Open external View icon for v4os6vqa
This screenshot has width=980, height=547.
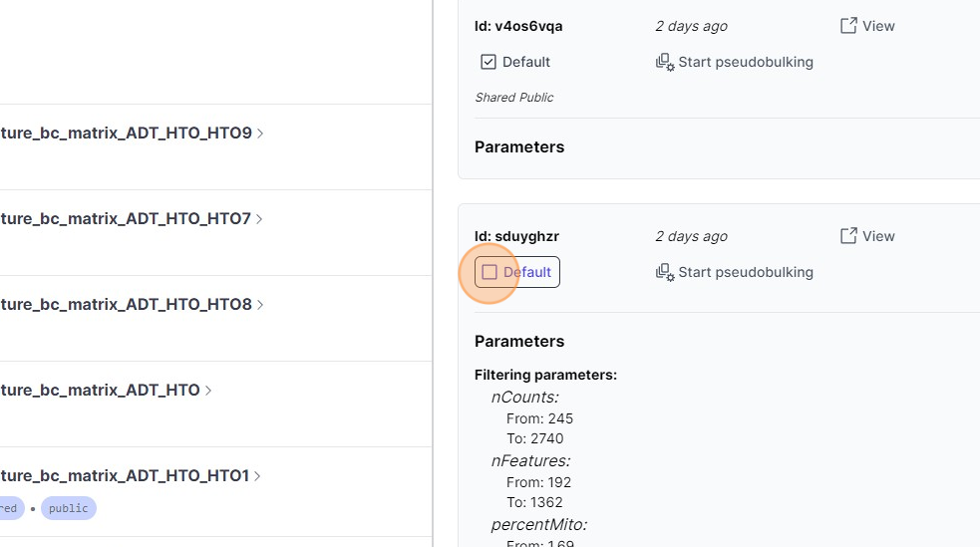tap(848, 26)
